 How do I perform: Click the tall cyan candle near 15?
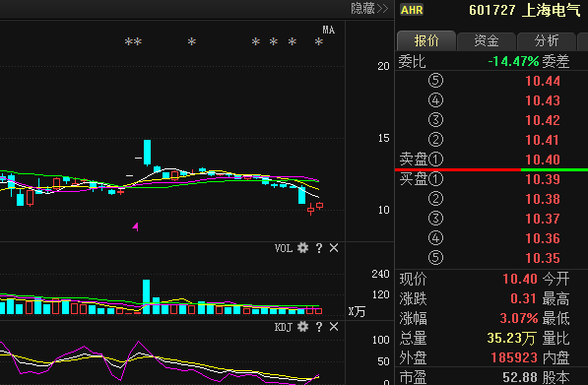148,153
